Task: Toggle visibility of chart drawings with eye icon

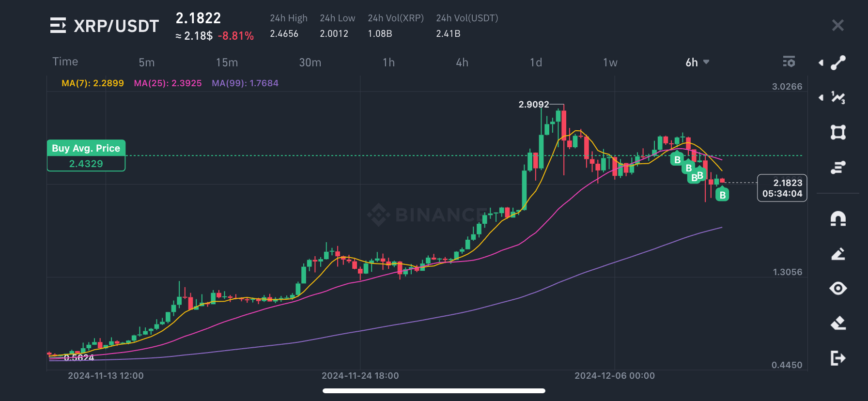Action: tap(838, 288)
